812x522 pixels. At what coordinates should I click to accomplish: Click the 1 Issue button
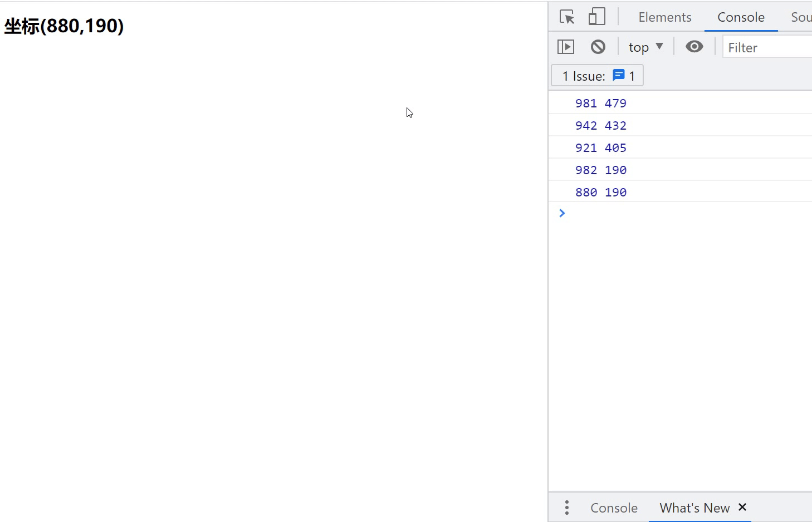pos(597,76)
